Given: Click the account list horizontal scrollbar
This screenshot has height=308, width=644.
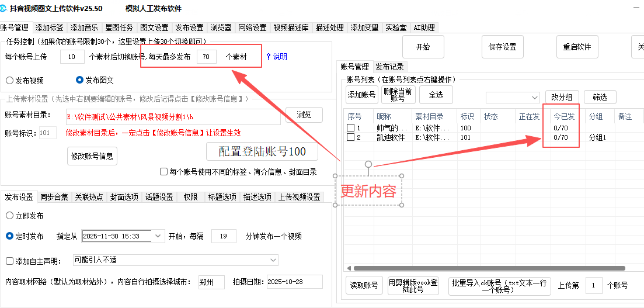Looking at the screenshot, I should pyautogui.click(x=489, y=268).
